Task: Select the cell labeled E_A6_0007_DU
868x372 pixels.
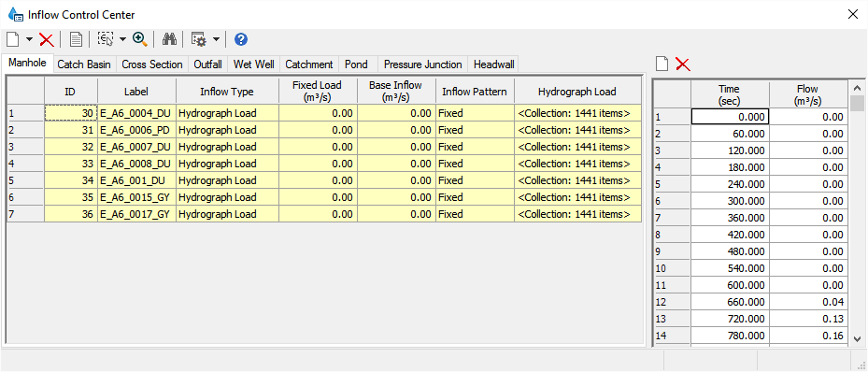Action: click(136, 147)
